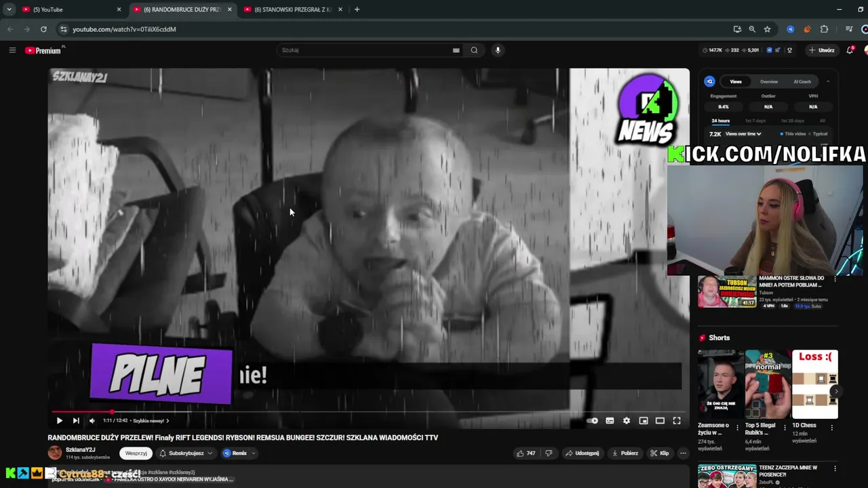The height and width of the screenshot is (488, 868).
Task: Create a clip with Klip button
Action: pos(660,453)
